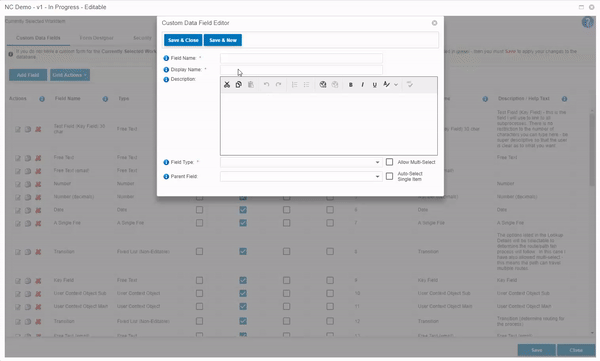This screenshot has height=361, width=600.
Task: Insert a bulleted list in the description
Action: [x=306, y=85]
